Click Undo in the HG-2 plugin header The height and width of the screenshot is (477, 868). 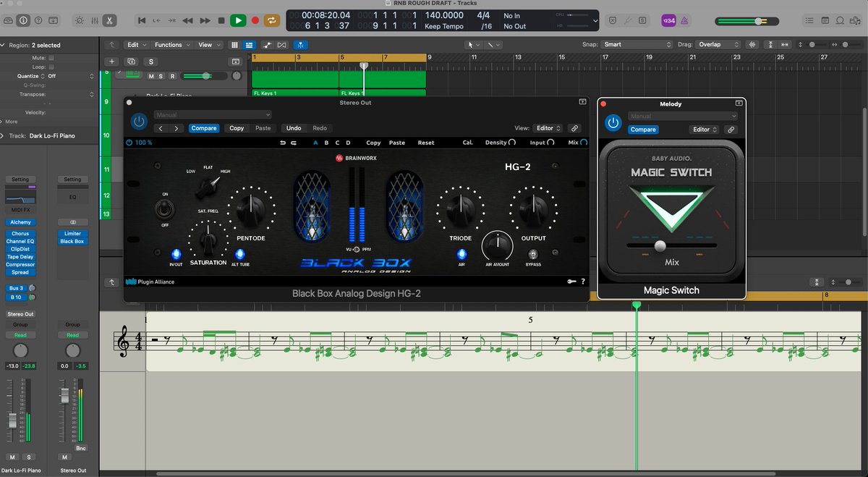[294, 128]
